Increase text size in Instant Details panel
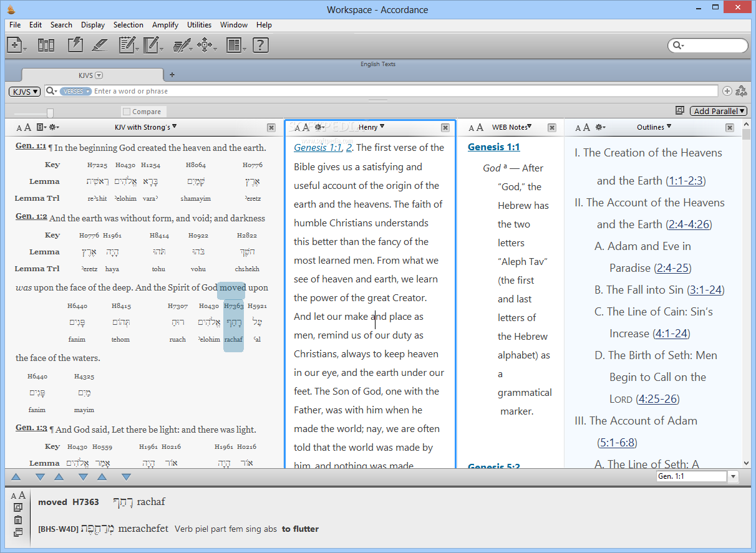Image resolution: width=756 pixels, height=553 pixels. point(22,495)
